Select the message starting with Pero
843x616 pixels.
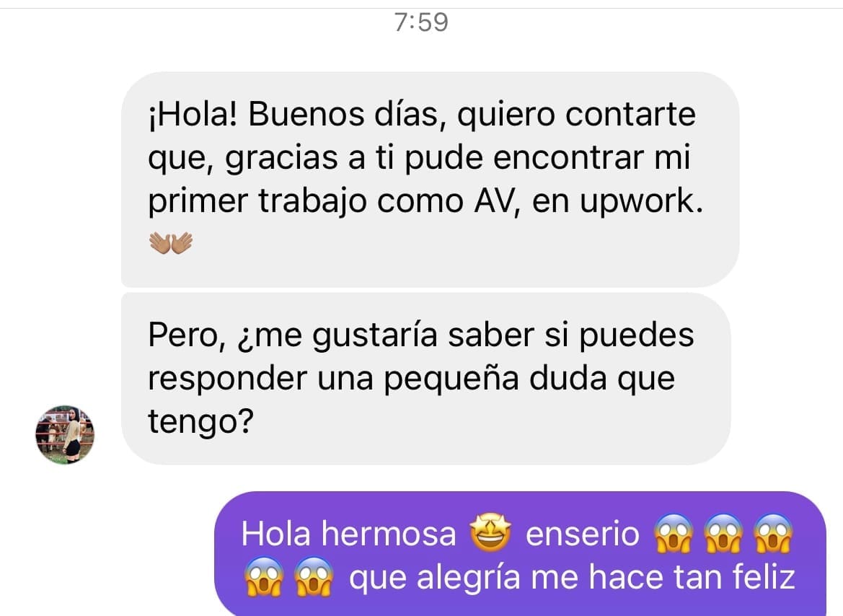pyautogui.click(x=425, y=379)
